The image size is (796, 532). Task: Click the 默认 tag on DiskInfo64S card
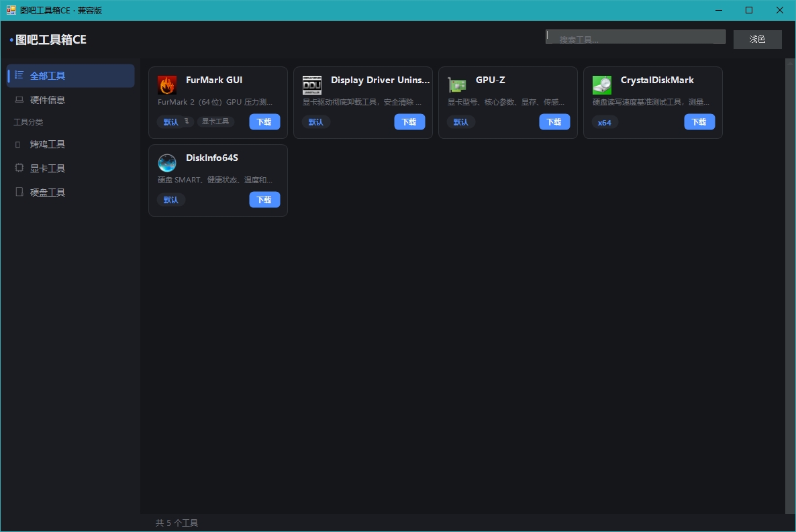tap(171, 199)
